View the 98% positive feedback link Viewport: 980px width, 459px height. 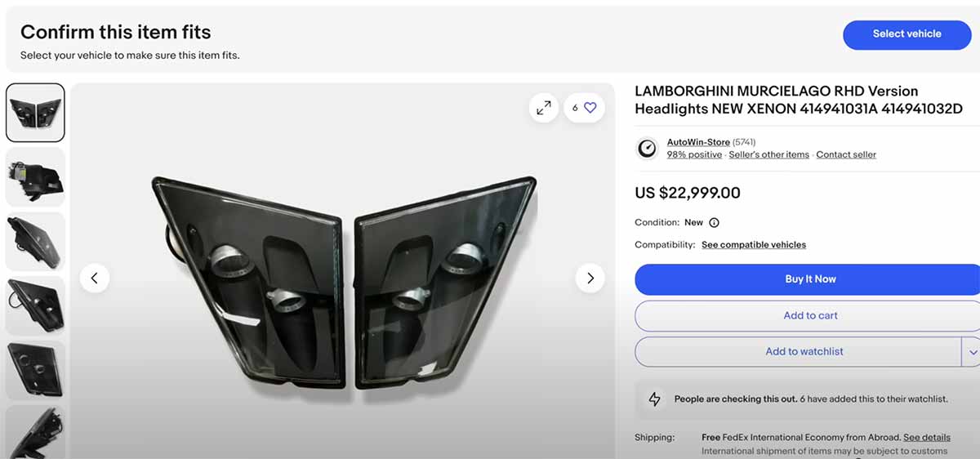[x=694, y=154]
